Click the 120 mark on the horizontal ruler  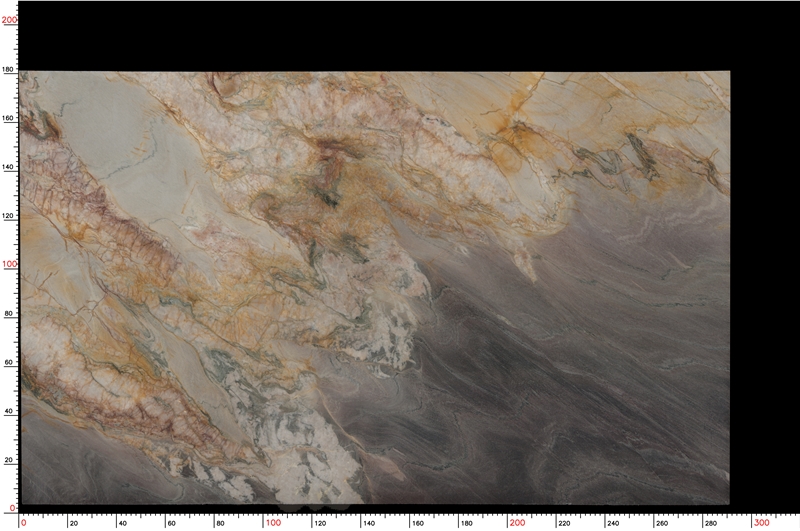pyautogui.click(x=319, y=523)
